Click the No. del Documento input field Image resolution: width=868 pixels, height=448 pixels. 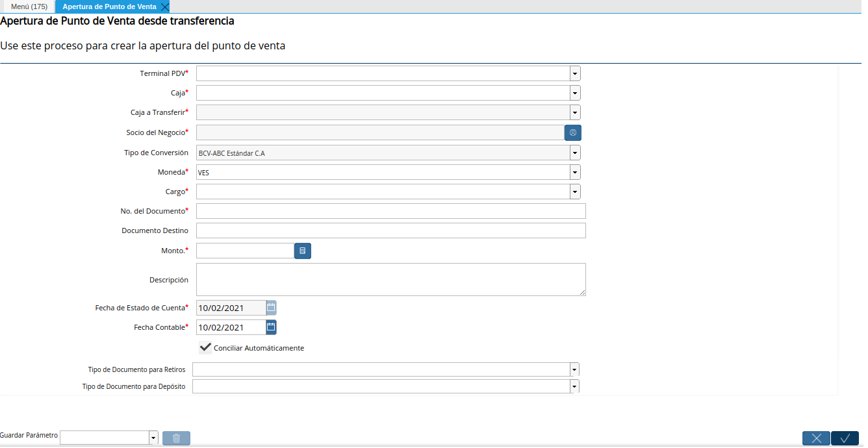point(390,211)
